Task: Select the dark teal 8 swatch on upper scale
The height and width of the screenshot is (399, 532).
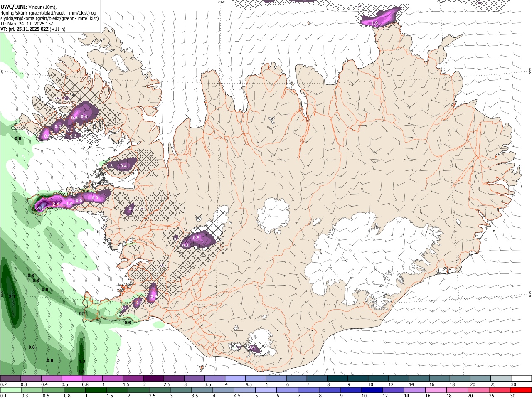Action: coord(337,378)
